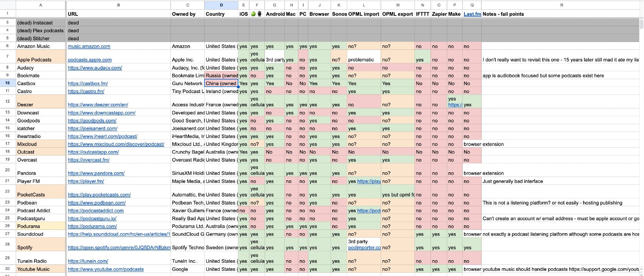Click the "(dead) Instacast" cell
The height and width of the screenshot is (276, 644).
click(x=41, y=23)
